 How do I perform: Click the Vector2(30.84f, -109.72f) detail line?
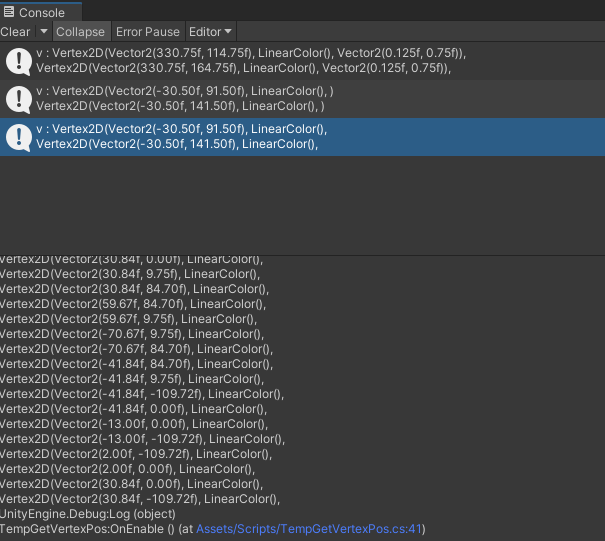[x=140, y=498]
